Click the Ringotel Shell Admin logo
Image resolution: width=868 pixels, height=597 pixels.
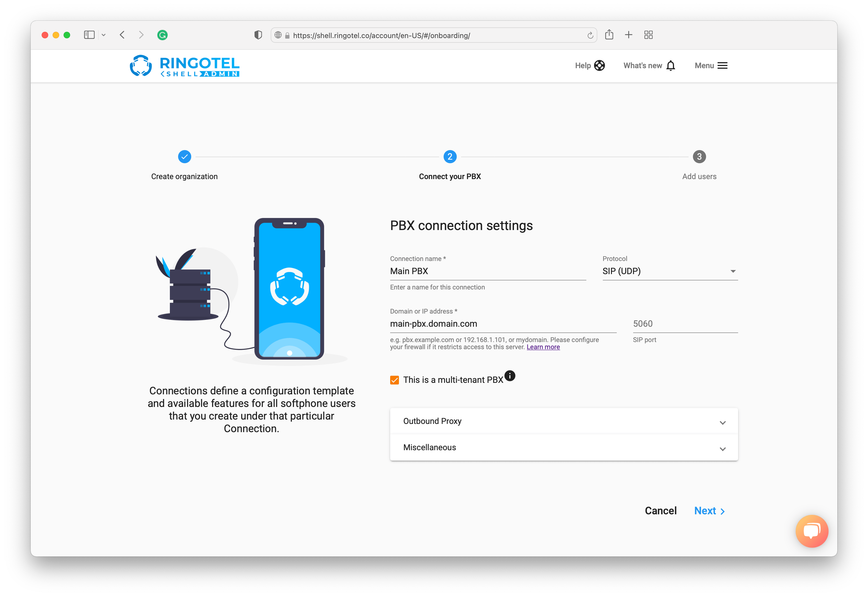coord(184,66)
